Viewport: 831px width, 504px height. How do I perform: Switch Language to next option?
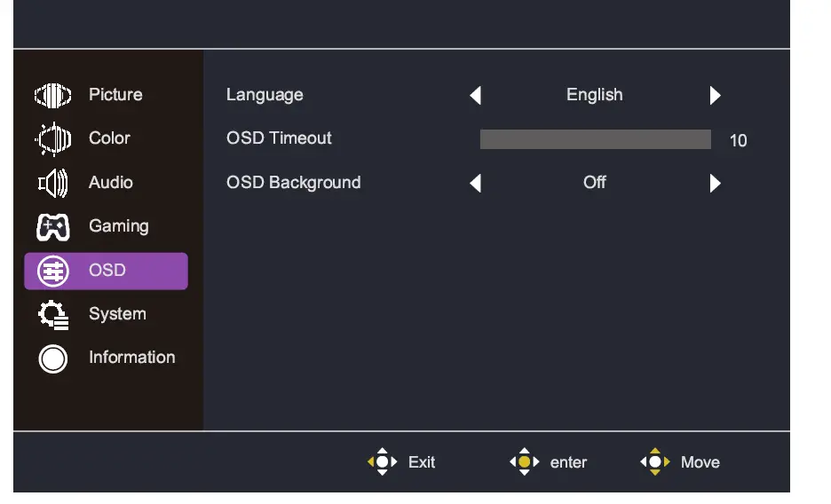pos(716,95)
